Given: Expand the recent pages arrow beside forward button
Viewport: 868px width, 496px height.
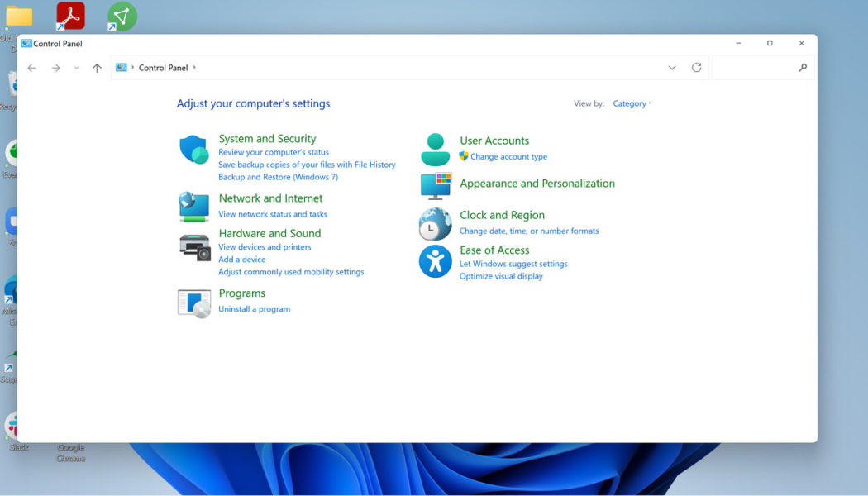Looking at the screenshot, I should pyautogui.click(x=76, y=68).
